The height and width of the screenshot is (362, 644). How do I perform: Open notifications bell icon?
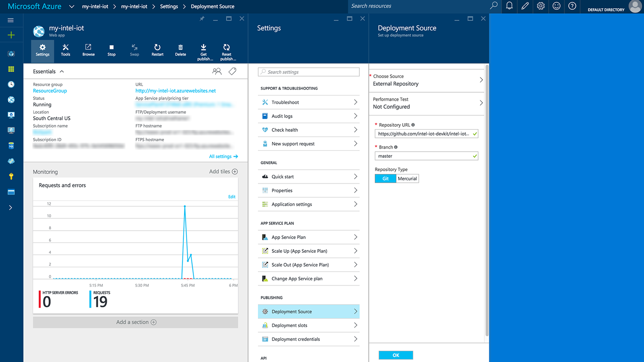coord(509,6)
